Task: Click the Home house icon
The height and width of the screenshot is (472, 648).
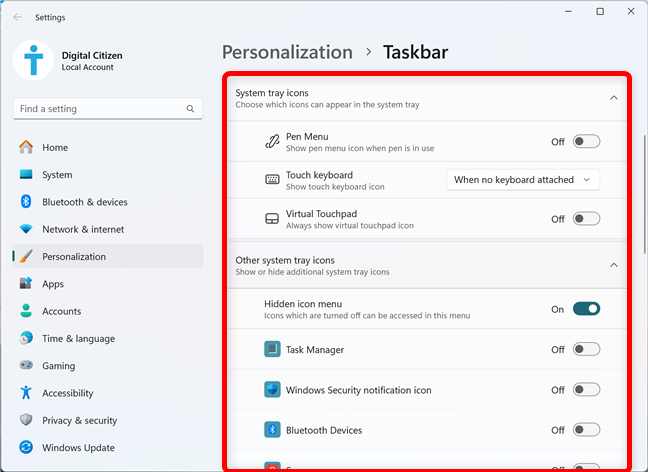Action: [26, 147]
